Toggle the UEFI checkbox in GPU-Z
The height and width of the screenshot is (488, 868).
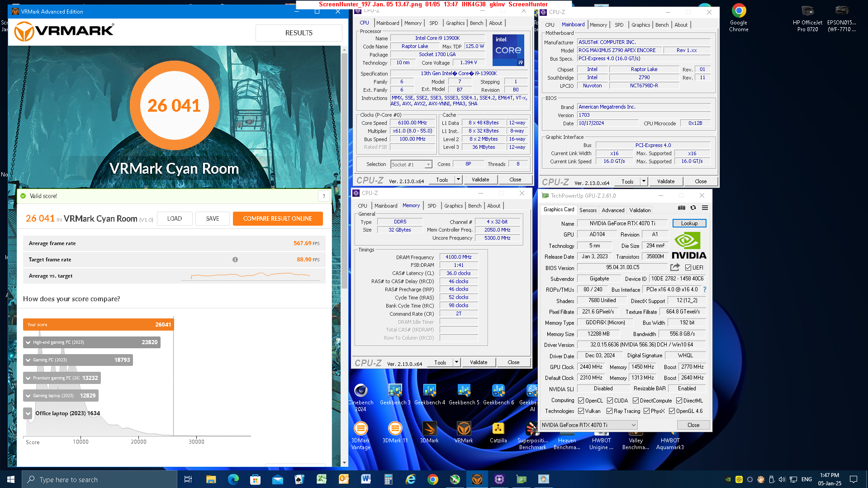[688, 268]
